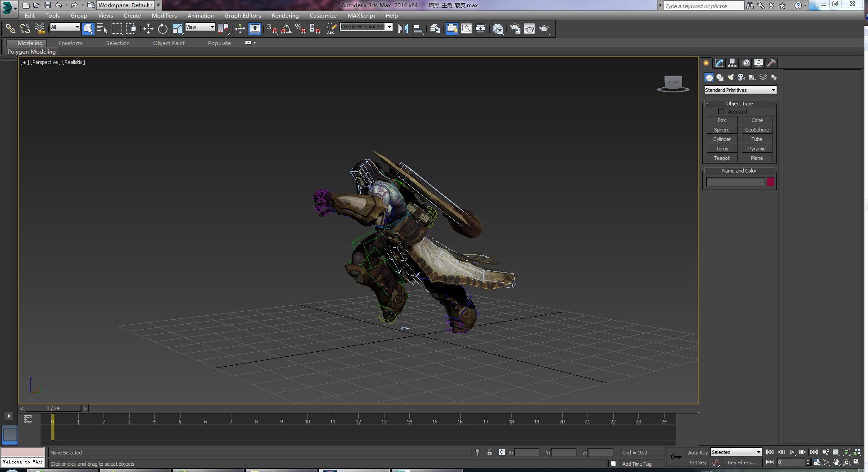Click Edit Named Selection Sets icon
Viewport: 868px width, 472px height.
click(331, 29)
